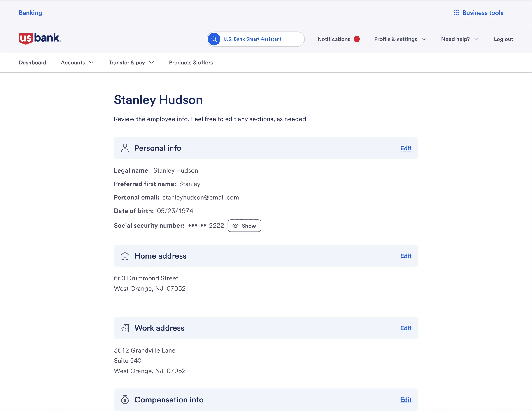The image size is (532, 411).
Task: Edit the Home address section
Action: pyautogui.click(x=406, y=256)
